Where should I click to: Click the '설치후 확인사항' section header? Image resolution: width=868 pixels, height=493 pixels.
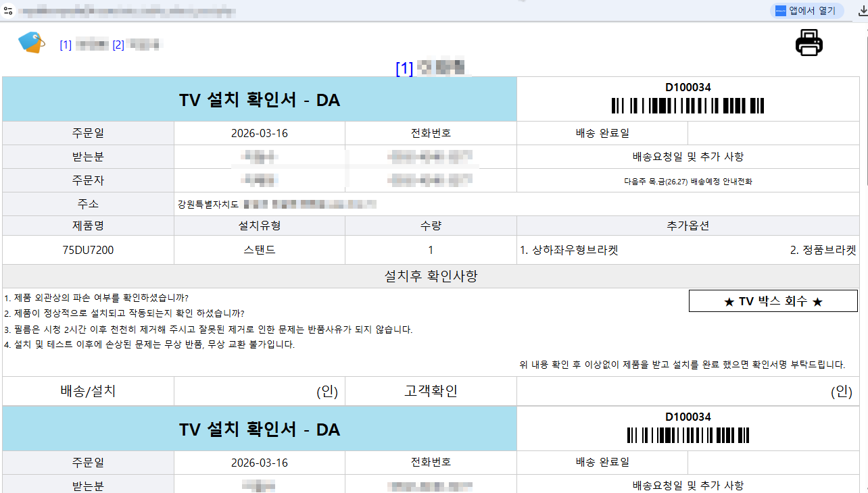coord(431,276)
